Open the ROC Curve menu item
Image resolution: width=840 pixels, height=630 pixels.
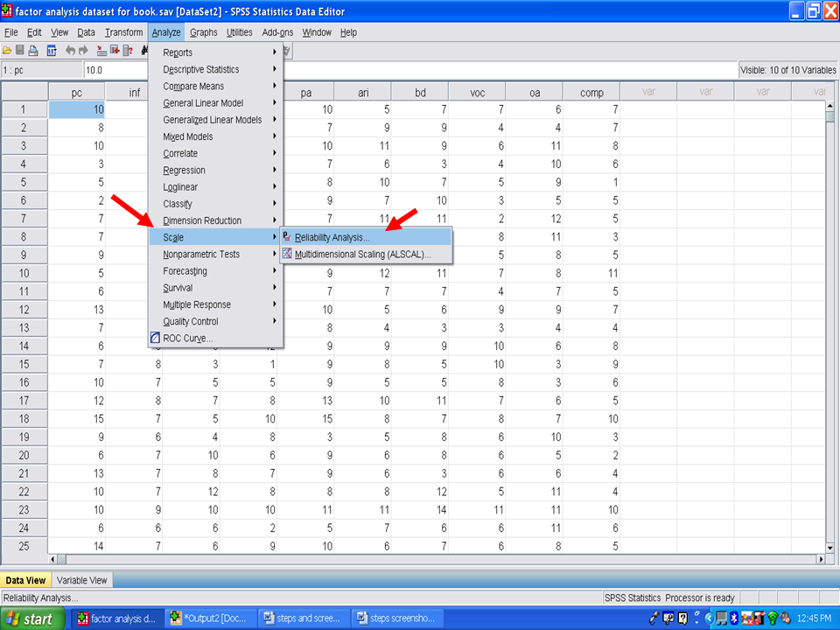(x=186, y=338)
